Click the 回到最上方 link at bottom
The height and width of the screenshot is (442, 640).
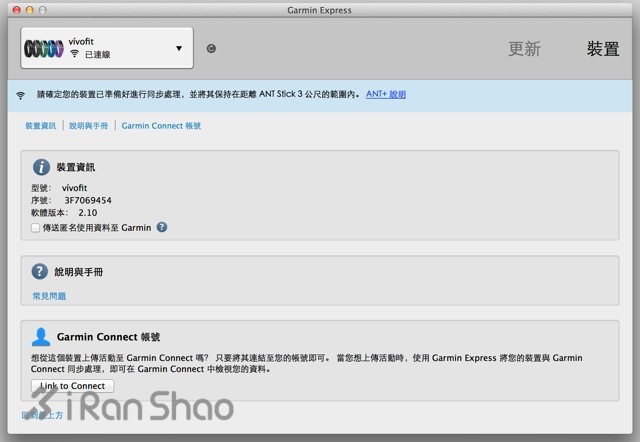pyautogui.click(x=43, y=414)
